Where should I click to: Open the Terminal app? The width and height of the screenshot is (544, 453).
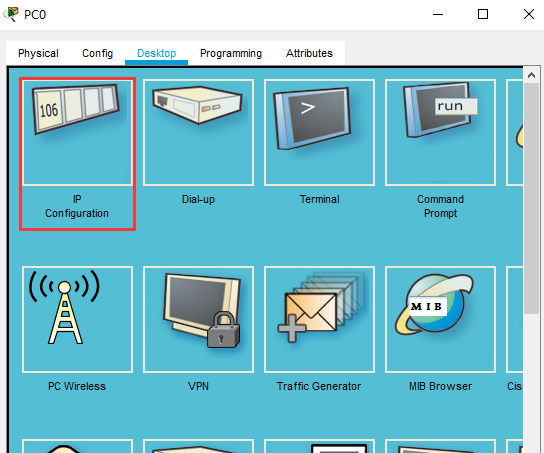coord(319,133)
